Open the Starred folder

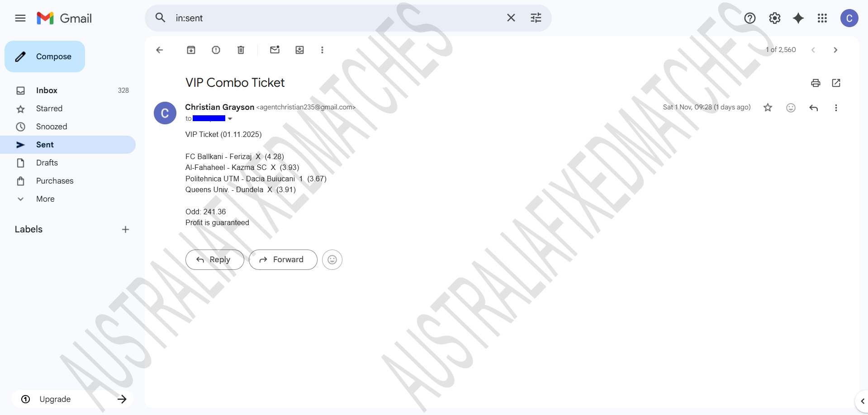coord(68,108)
